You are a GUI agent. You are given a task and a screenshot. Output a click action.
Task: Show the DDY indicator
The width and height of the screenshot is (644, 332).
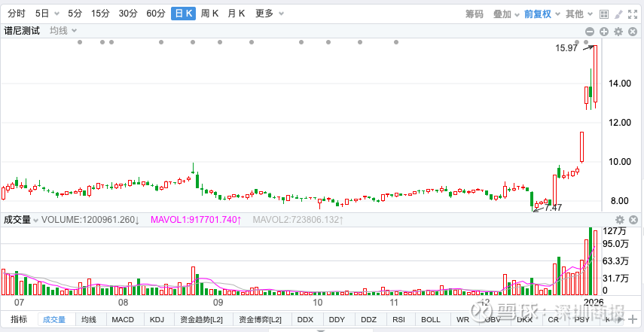(337, 320)
